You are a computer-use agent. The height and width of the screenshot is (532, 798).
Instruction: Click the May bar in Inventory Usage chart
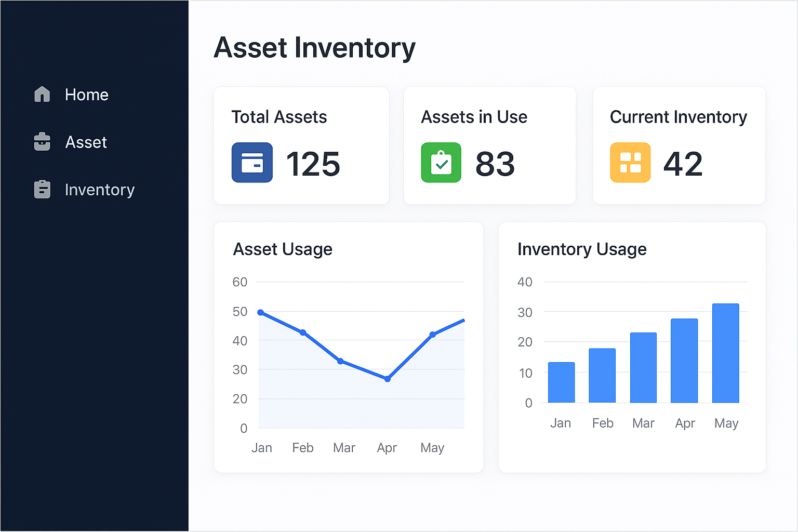coord(725,353)
